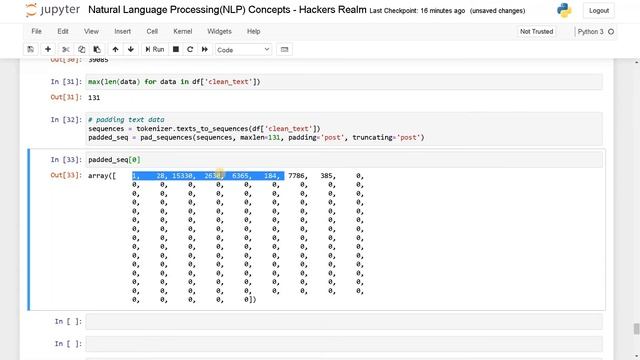Click the kernel idle indicator circle
The image size is (640, 360).
click(611, 31)
